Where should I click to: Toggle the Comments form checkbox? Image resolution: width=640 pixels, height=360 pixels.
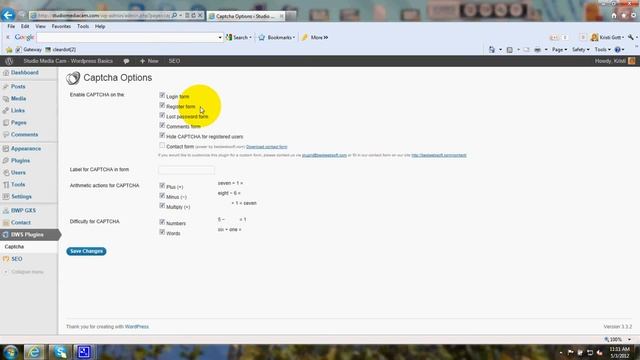(162, 126)
